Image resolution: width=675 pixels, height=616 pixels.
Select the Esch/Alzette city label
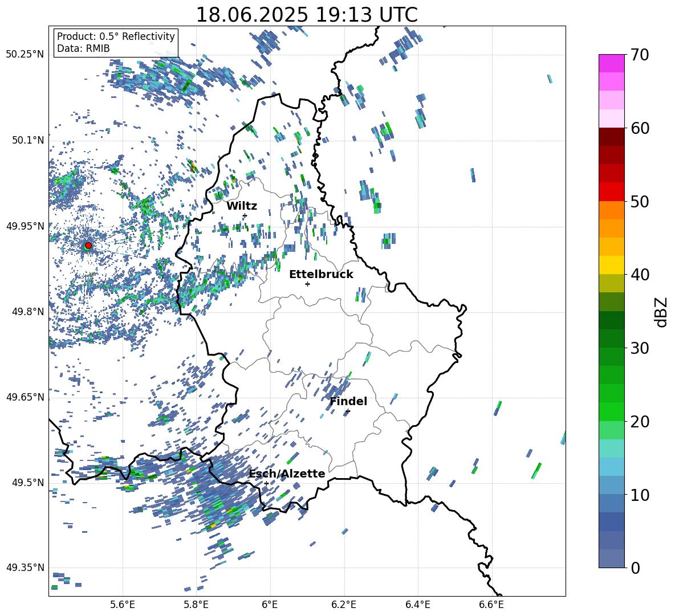coord(287,474)
